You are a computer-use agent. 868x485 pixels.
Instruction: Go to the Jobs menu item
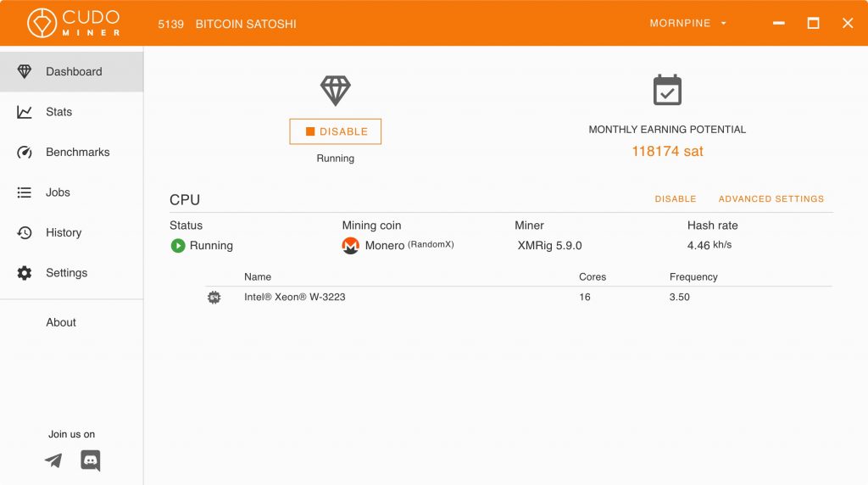point(71,192)
